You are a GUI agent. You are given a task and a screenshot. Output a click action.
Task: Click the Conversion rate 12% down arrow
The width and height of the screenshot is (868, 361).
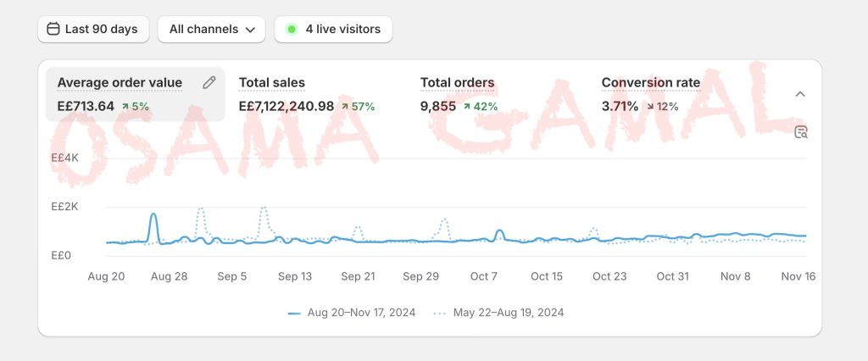coord(649,107)
